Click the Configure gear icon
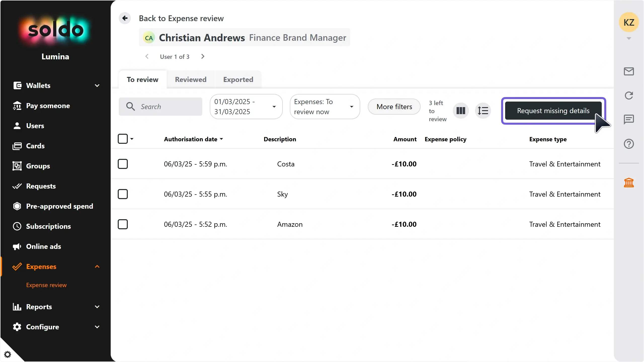The height and width of the screenshot is (362, 644). point(17,327)
